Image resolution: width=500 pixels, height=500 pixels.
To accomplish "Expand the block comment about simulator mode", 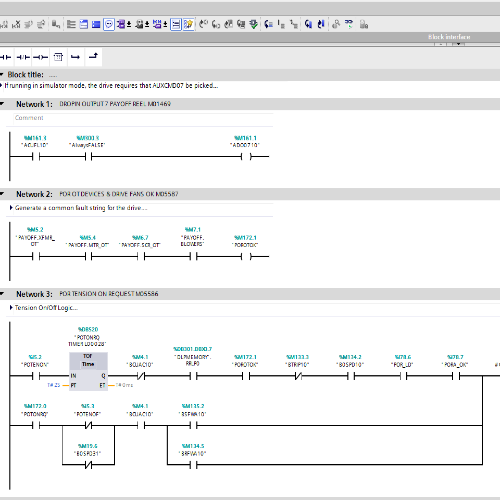I will 1,86.
